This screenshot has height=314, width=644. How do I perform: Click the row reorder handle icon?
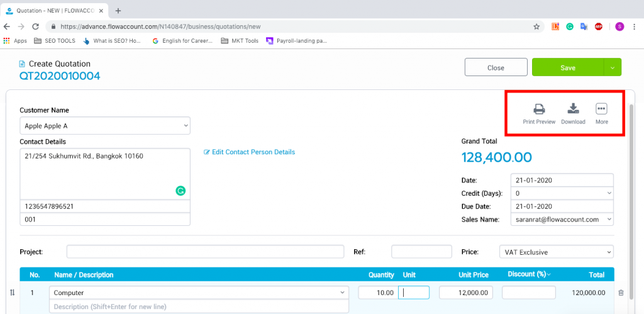click(x=11, y=293)
